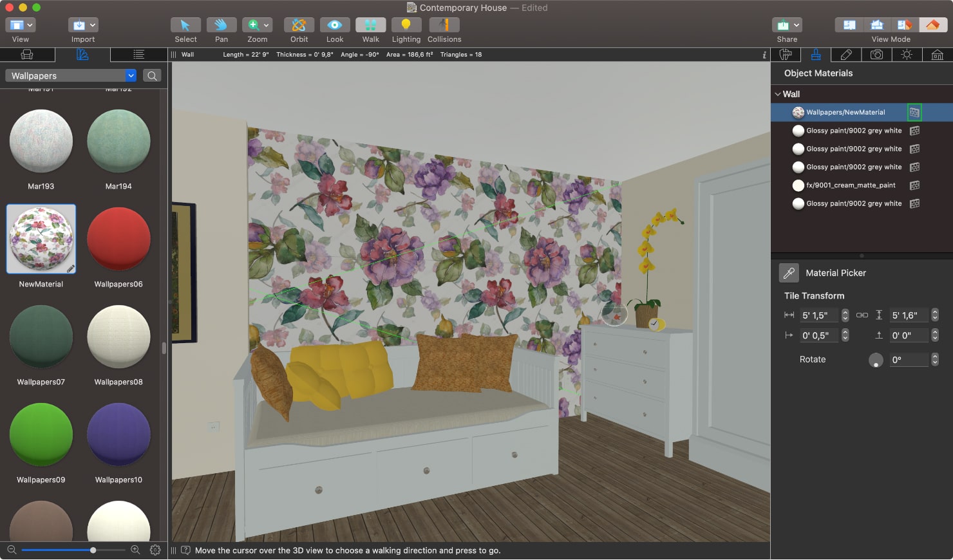The width and height of the screenshot is (953, 560).
Task: Collapse the Wall materials group
Action: (x=778, y=94)
